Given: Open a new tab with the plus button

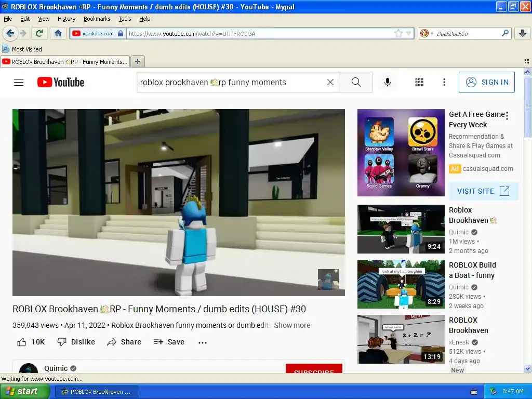Looking at the screenshot, I should pos(137,61).
